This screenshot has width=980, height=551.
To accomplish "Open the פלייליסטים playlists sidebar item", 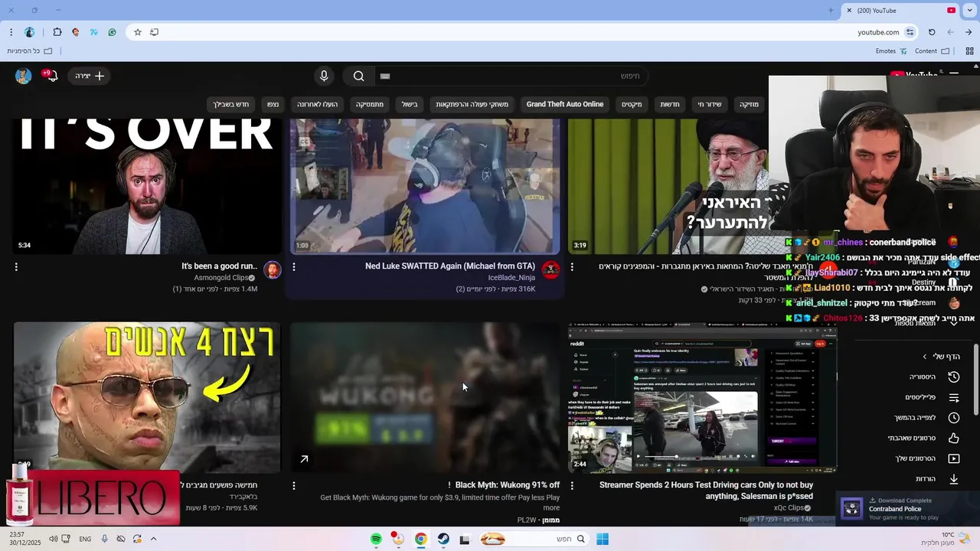I will (932, 397).
